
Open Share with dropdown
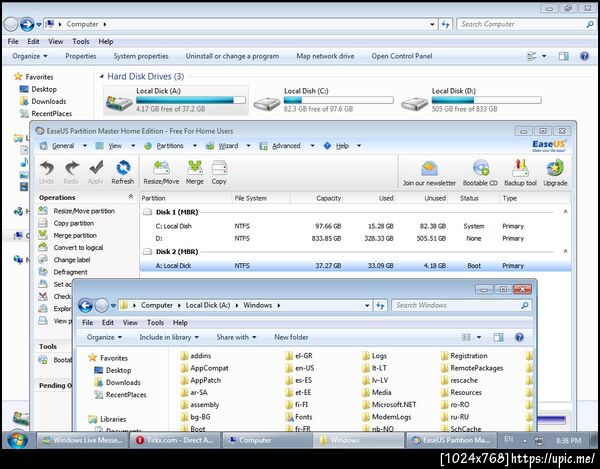[236, 337]
